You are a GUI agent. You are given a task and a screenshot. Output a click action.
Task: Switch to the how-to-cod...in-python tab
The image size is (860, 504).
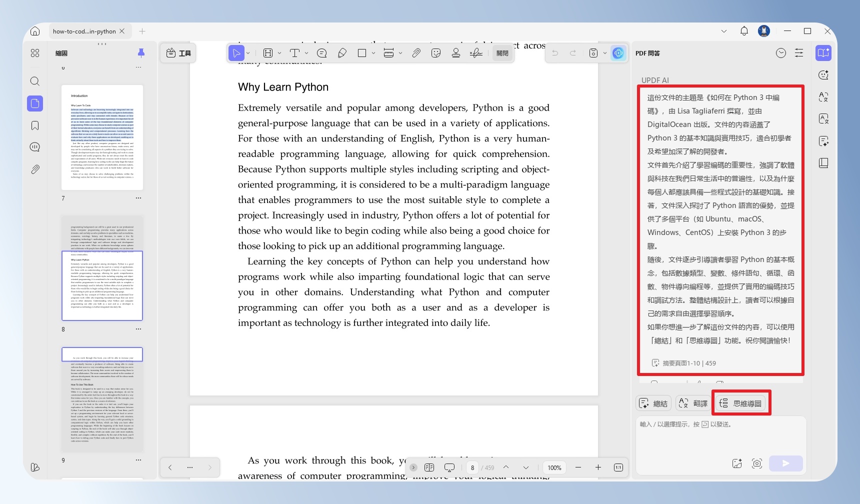coord(84,31)
